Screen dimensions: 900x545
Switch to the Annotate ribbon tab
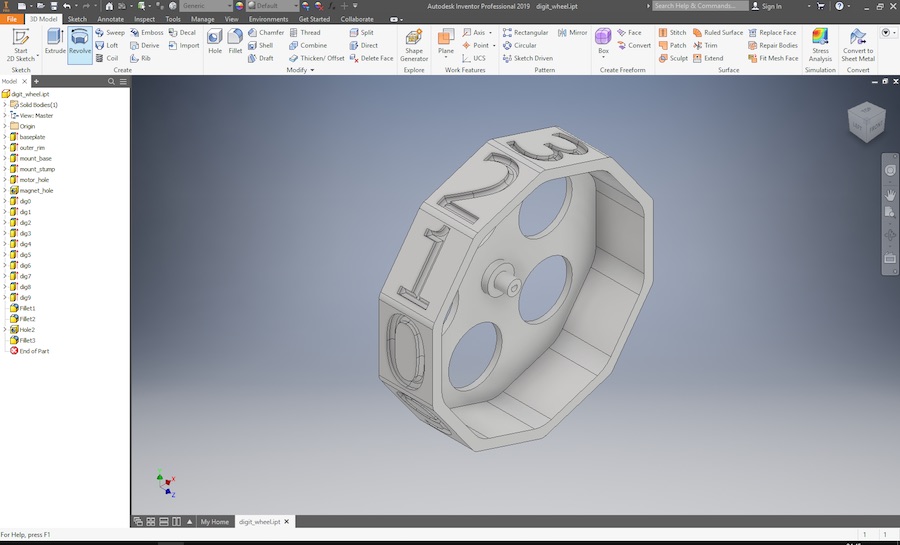coord(110,19)
